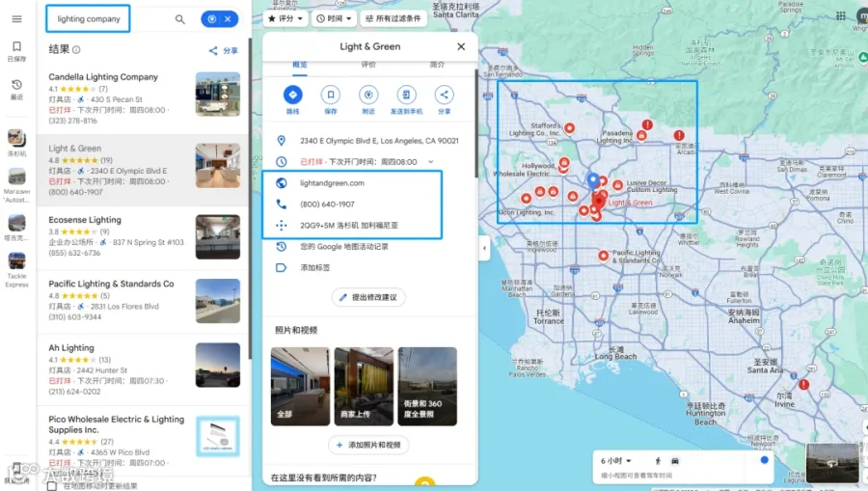Viewport: 868px width, 491px height.
Task: Open the hours filter dropdown
Action: [334, 18]
